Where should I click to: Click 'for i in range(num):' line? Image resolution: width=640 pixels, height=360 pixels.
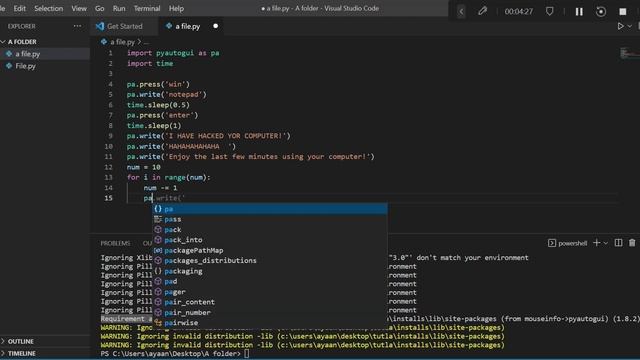tap(169, 177)
